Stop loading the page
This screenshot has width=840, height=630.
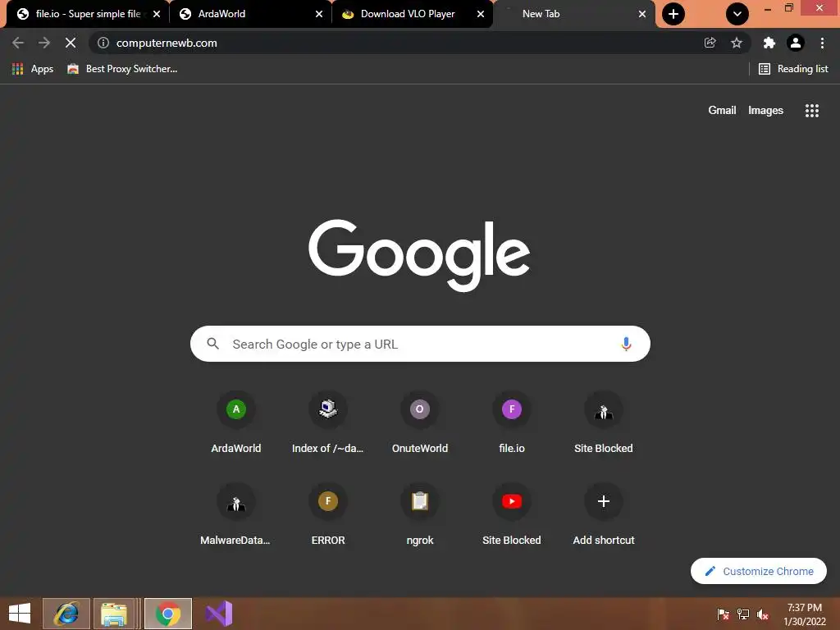[x=71, y=43]
